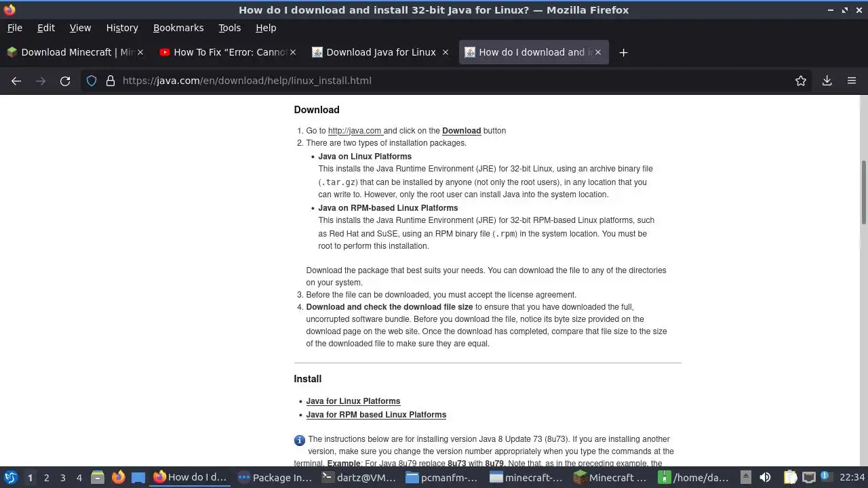Close the Download Minecraft tab
Viewport: 868px width, 488px height.
coord(140,52)
